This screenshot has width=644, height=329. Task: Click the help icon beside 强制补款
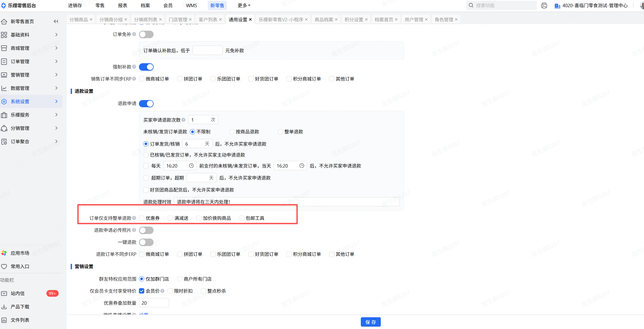134,67
